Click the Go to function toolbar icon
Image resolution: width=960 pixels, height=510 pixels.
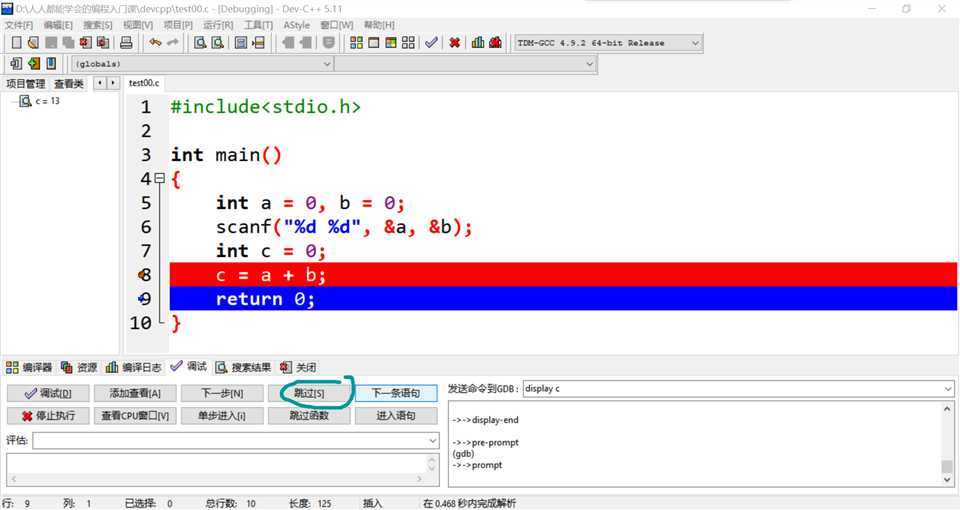(x=241, y=42)
